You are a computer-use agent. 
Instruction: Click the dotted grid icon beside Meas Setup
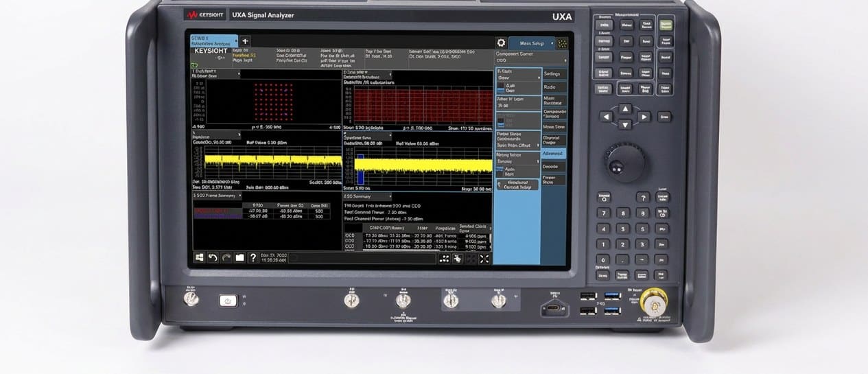[x=563, y=43]
